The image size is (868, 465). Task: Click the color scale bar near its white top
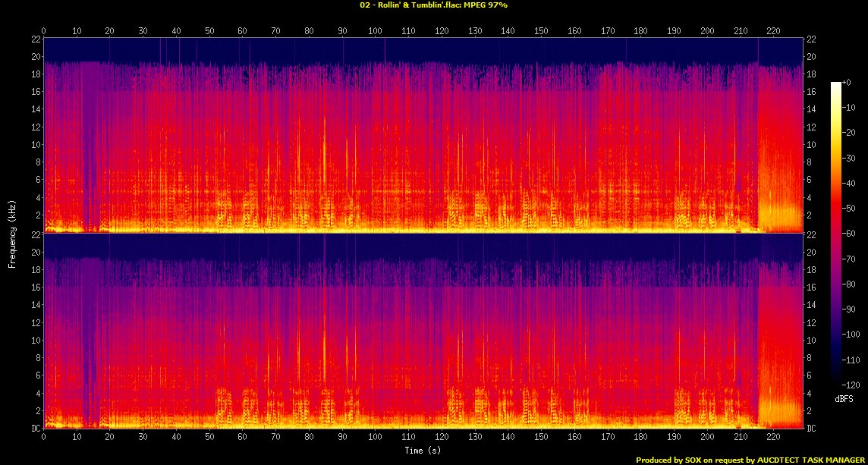tap(835, 87)
